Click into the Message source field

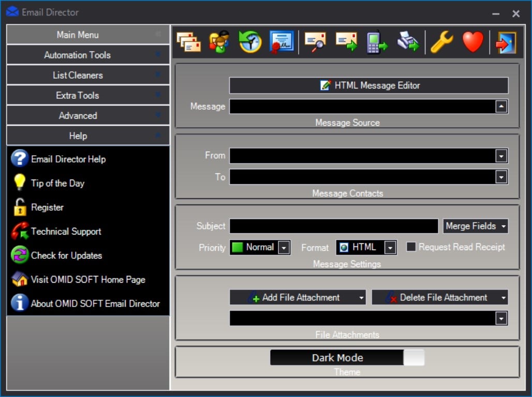[362, 107]
